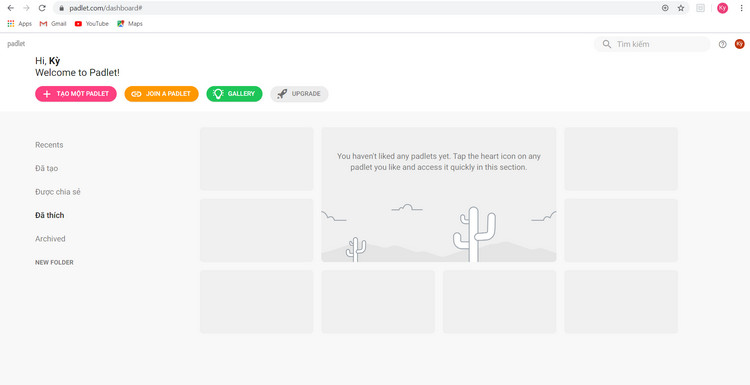
Task: Open the GALLERY button
Action: click(x=234, y=94)
